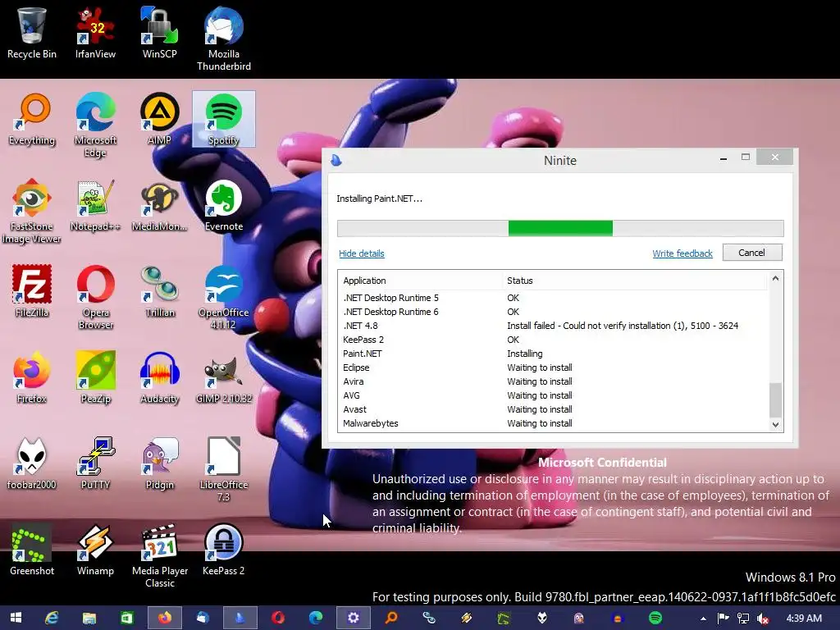The width and height of the screenshot is (840, 630).
Task: Select the MediaMonkey desktop shortcut
Action: [160, 206]
